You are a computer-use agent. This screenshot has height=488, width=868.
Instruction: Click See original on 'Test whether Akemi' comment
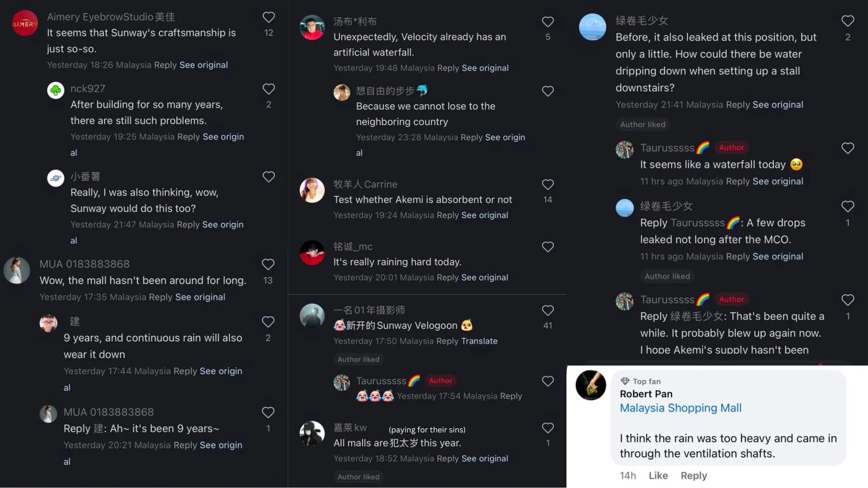(484, 216)
